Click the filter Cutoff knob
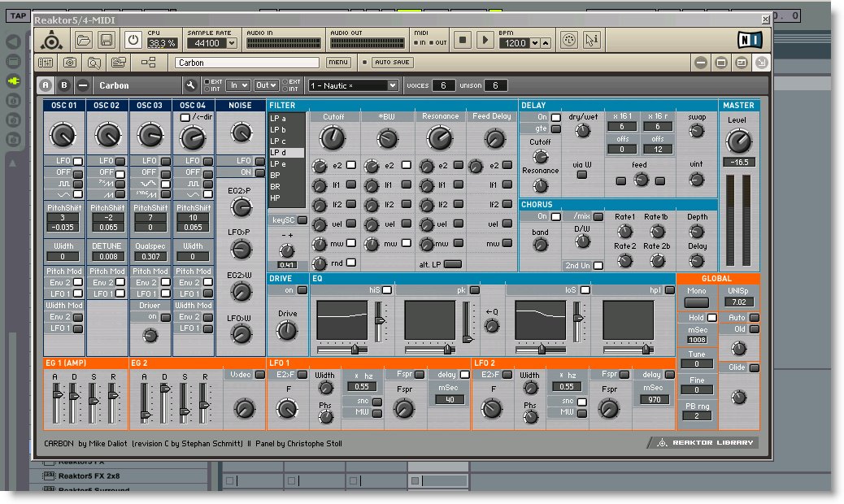 pyautogui.click(x=333, y=139)
